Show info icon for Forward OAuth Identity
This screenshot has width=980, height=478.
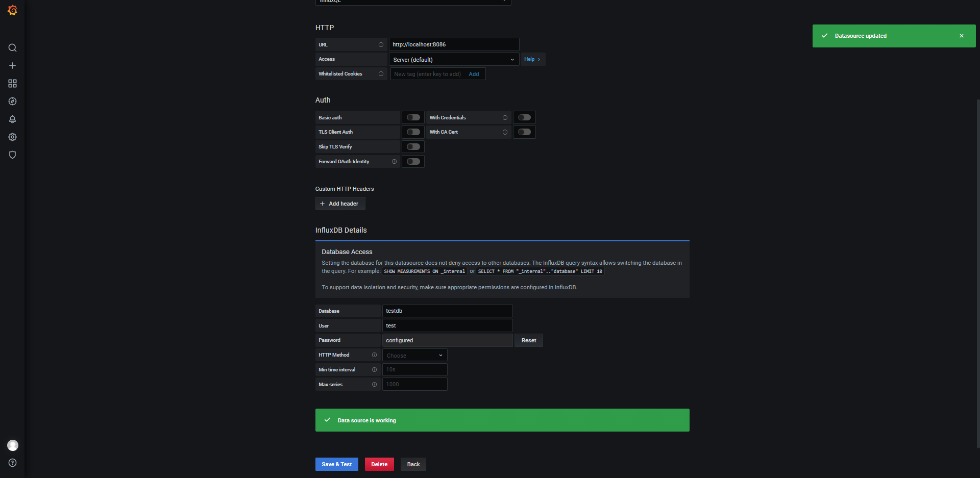point(394,162)
